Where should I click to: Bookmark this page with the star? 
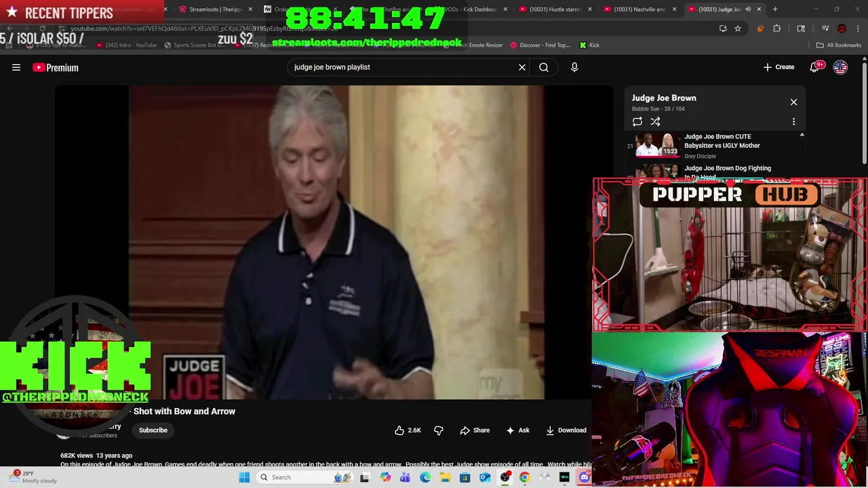click(737, 28)
